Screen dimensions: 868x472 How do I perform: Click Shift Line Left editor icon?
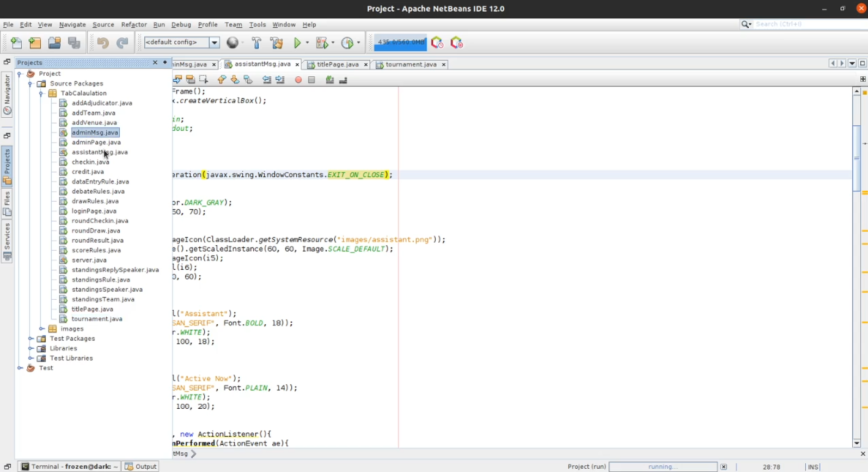[267, 80]
